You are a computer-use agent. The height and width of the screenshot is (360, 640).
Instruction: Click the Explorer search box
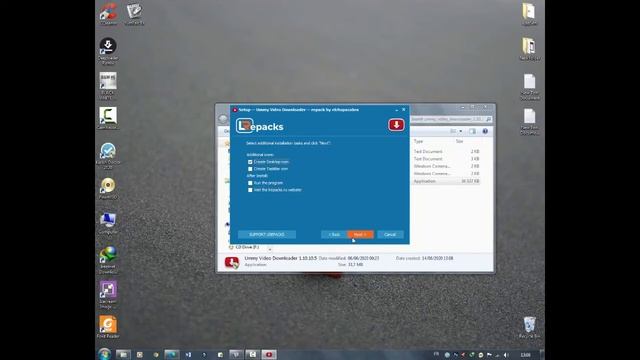pyautogui.click(x=451, y=119)
